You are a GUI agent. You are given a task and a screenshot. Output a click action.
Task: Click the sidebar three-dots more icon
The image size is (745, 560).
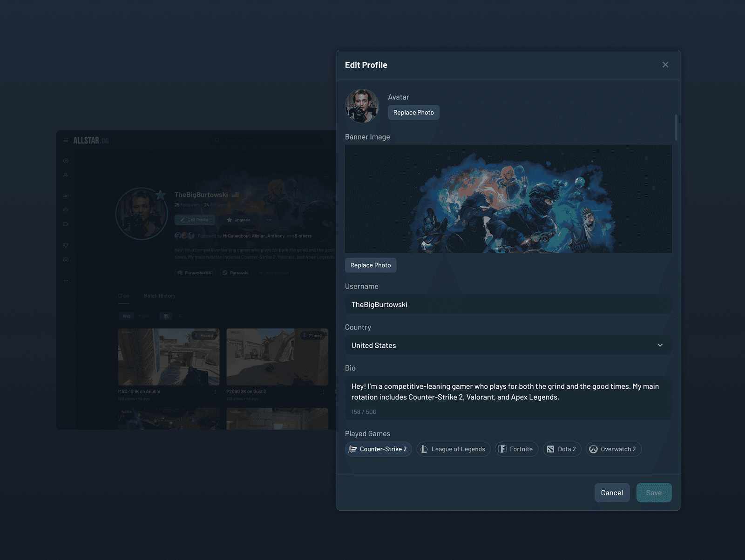tap(66, 281)
